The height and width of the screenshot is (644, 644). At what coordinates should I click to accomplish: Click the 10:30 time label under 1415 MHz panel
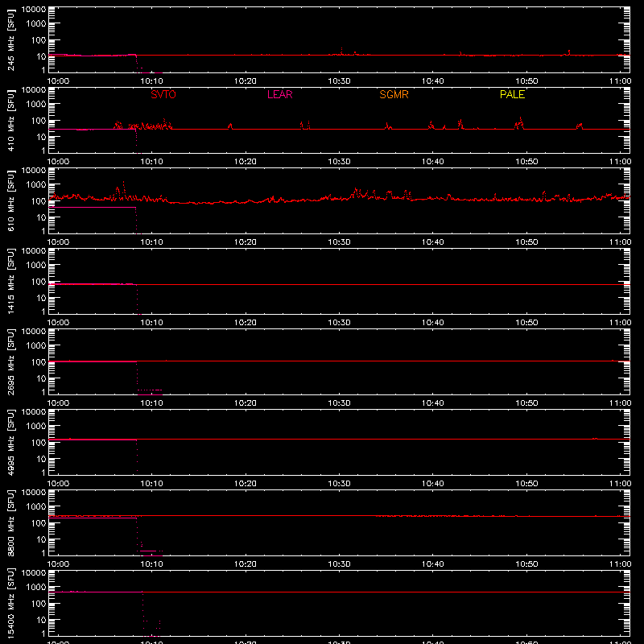[339, 323]
